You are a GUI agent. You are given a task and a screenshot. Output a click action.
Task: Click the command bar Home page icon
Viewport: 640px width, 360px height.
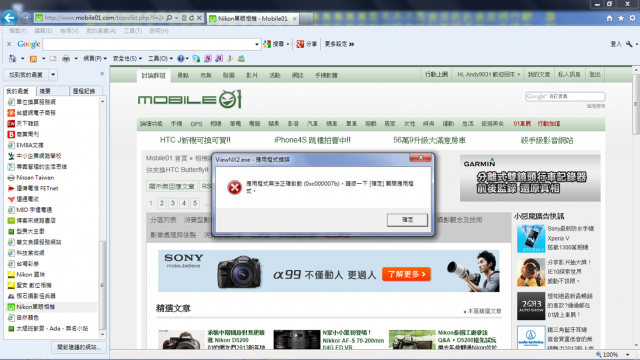(x=13, y=59)
